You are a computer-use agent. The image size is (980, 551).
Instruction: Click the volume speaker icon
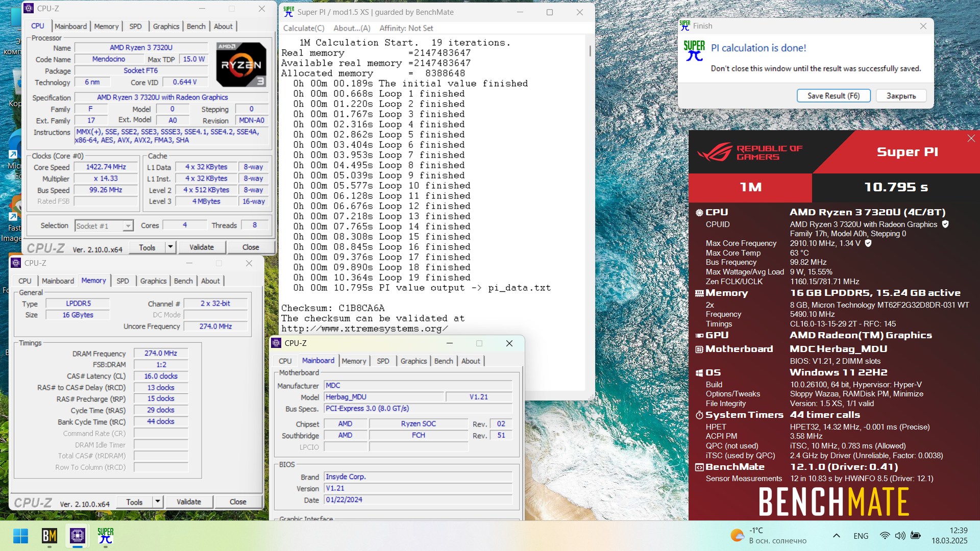coord(900,536)
